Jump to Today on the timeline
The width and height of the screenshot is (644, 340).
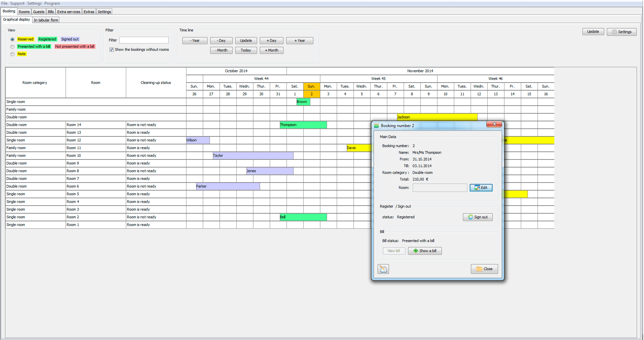pyautogui.click(x=246, y=50)
